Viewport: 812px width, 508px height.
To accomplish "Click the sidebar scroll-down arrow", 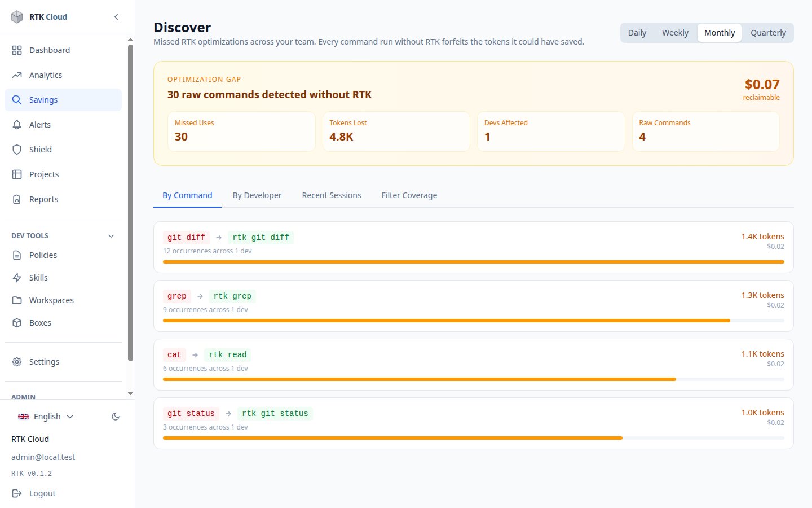I will (x=130, y=393).
